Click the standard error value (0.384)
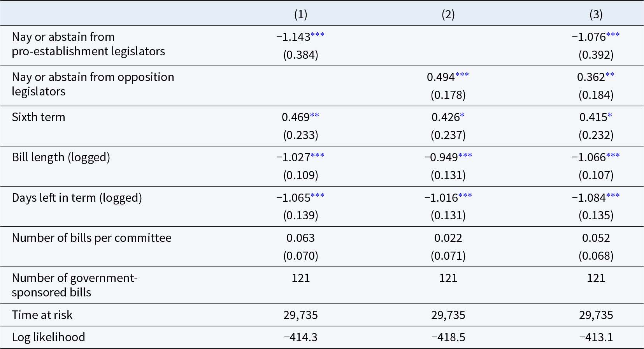 300,55
